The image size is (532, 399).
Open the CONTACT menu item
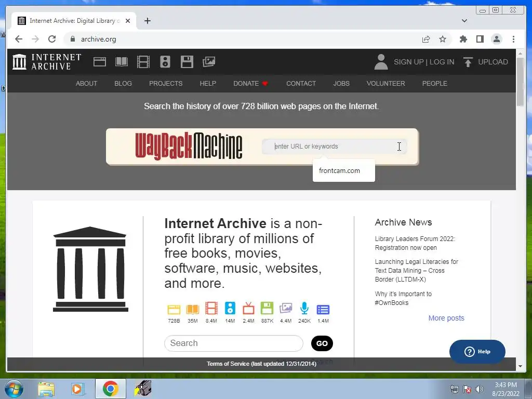coord(301,84)
